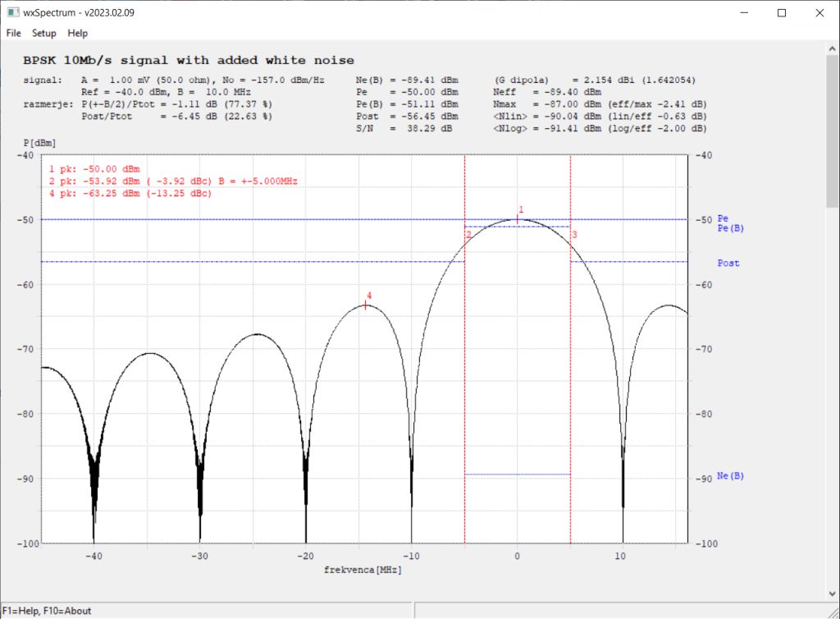The height and width of the screenshot is (619, 840).
Task: Maximize the wxSpectrum window
Action: coord(782,12)
